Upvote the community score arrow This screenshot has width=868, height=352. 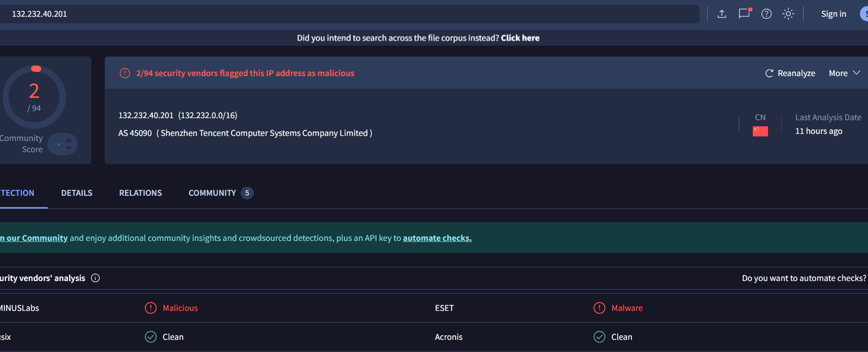pos(69,140)
